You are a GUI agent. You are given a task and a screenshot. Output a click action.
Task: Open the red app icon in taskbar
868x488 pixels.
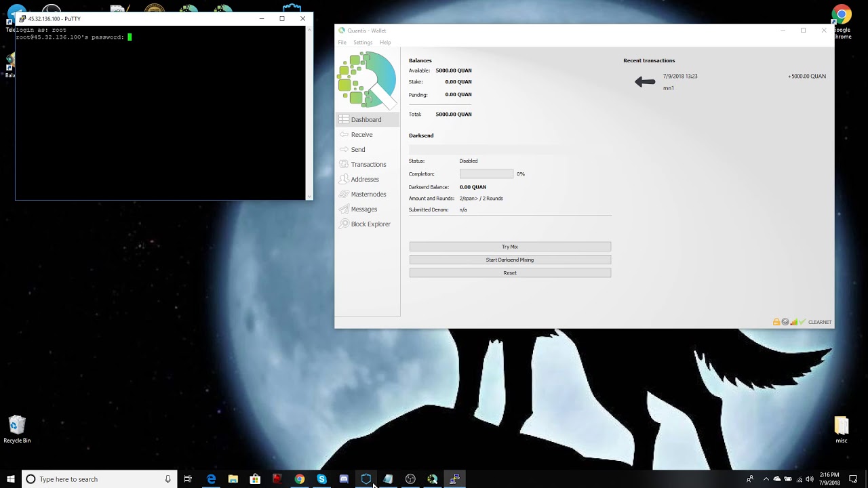coord(277,479)
